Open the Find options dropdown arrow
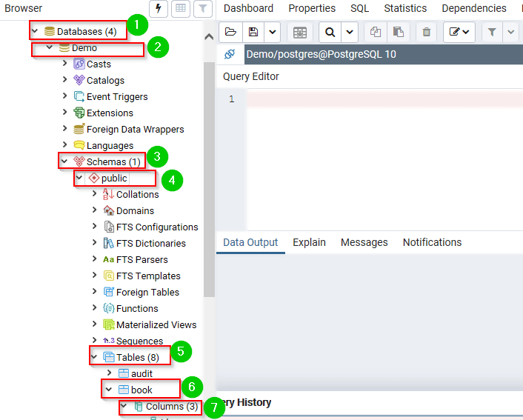This screenshot has width=523, height=420. pyautogui.click(x=349, y=32)
